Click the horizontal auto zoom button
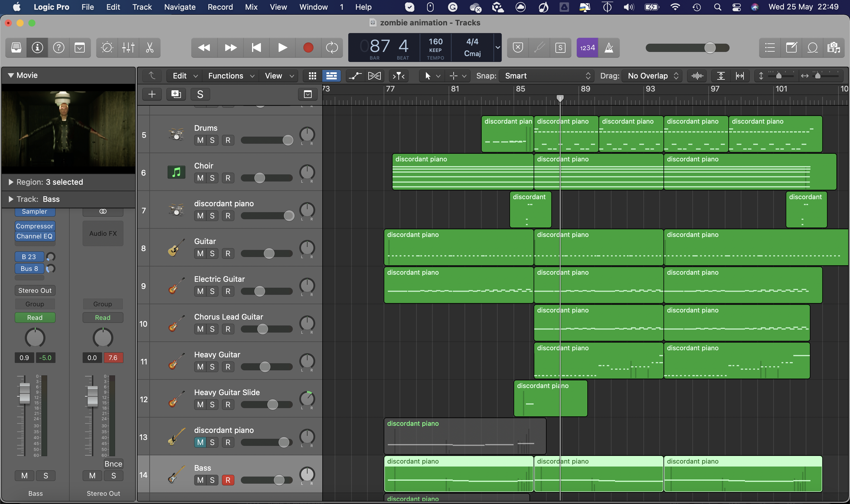The width and height of the screenshot is (850, 504). click(x=740, y=76)
